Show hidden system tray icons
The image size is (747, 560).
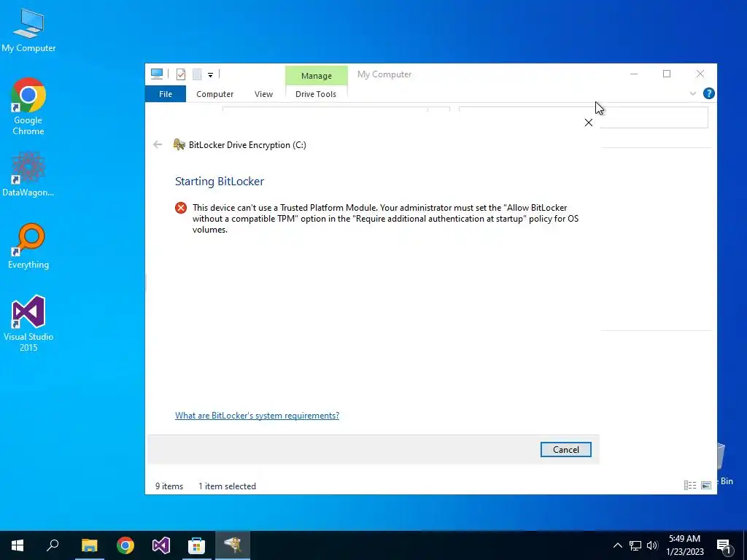[617, 545]
